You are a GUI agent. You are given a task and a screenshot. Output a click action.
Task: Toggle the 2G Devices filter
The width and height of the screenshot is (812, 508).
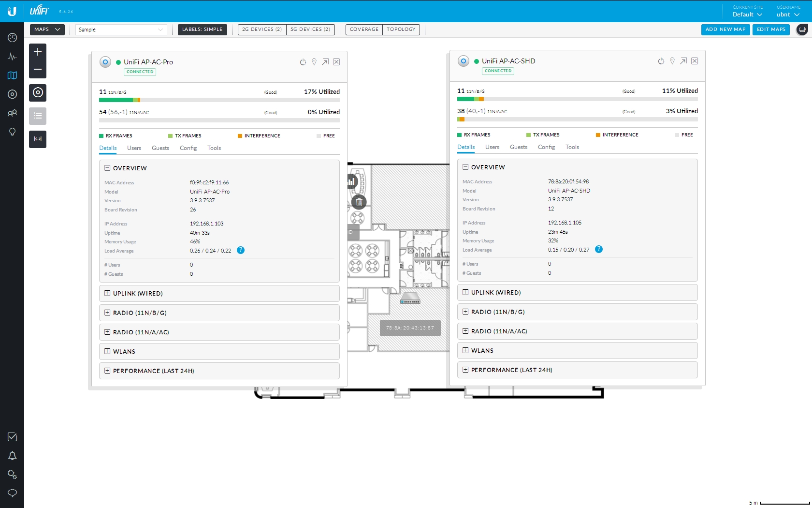coord(262,30)
